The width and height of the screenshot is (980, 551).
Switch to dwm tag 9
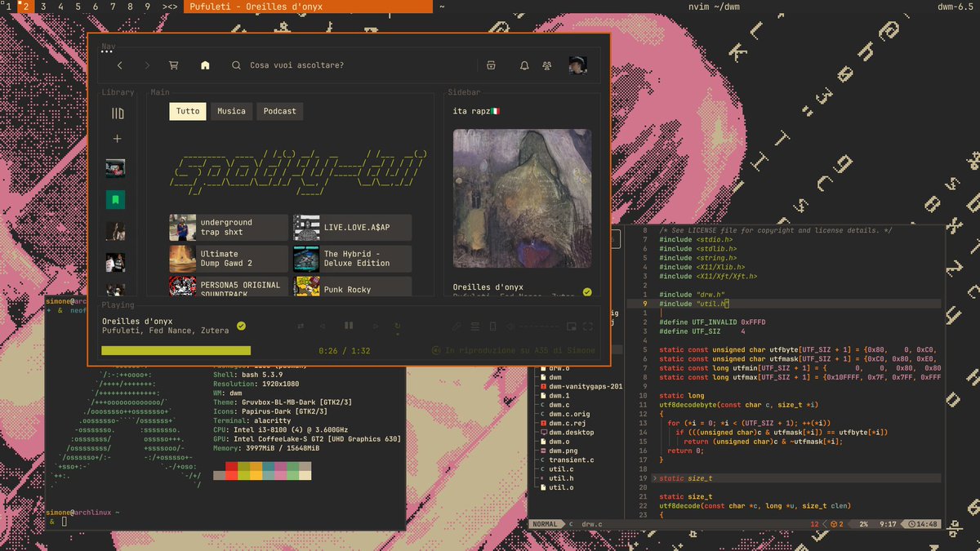pyautogui.click(x=148, y=7)
